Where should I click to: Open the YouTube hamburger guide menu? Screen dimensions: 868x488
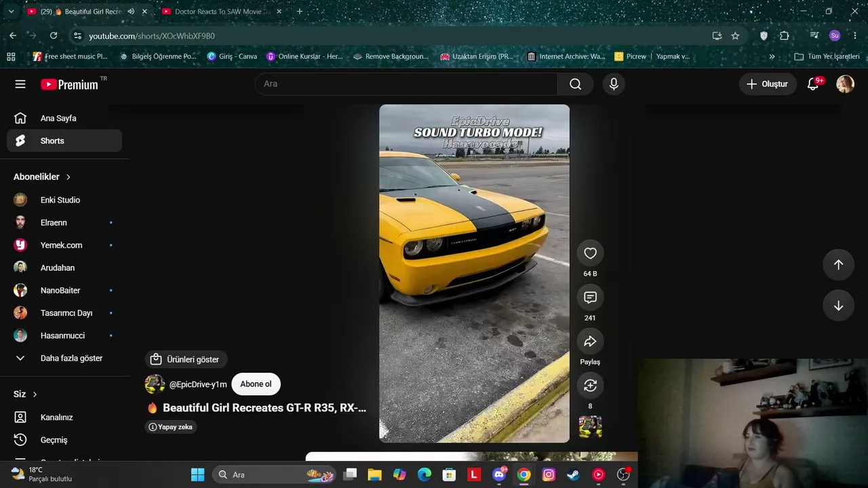point(20,84)
